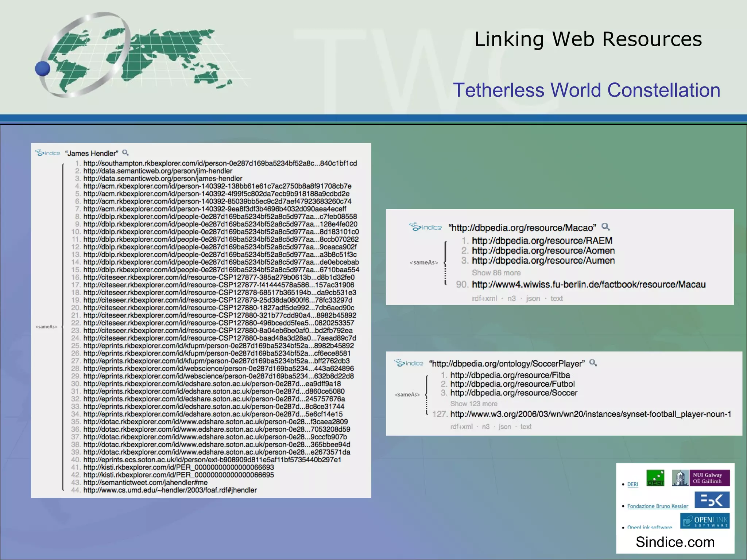This screenshot has height=560, width=747.
Task: Click the NUI Galway logo
Action: [x=701, y=478]
